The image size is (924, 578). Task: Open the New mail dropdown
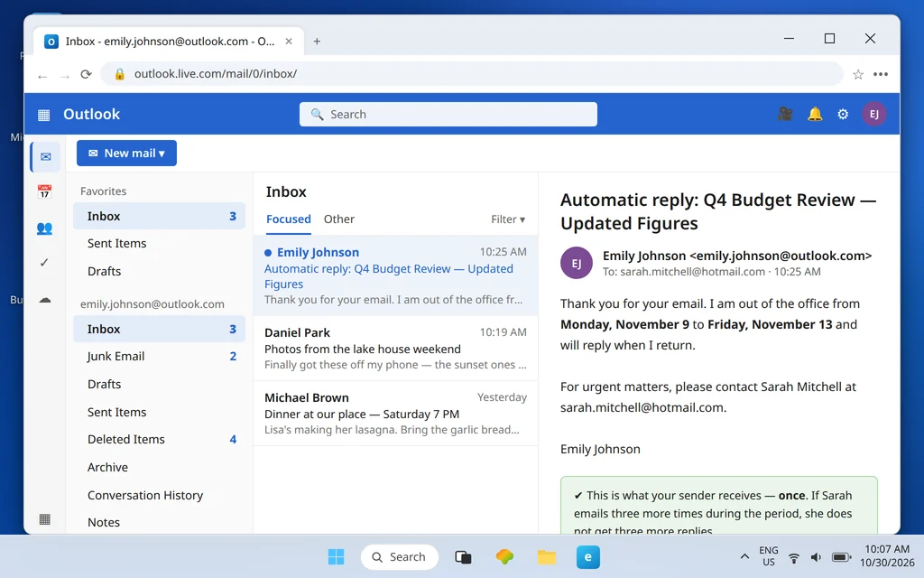[126, 154]
